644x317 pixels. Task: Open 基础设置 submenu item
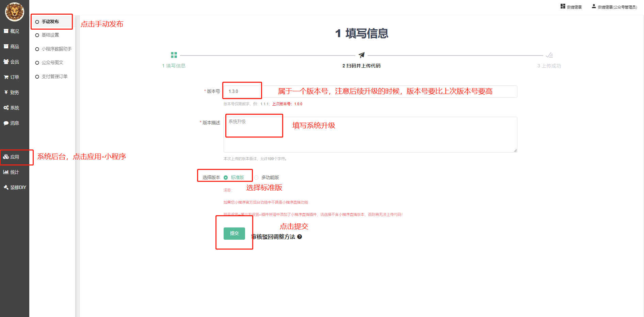[50, 35]
